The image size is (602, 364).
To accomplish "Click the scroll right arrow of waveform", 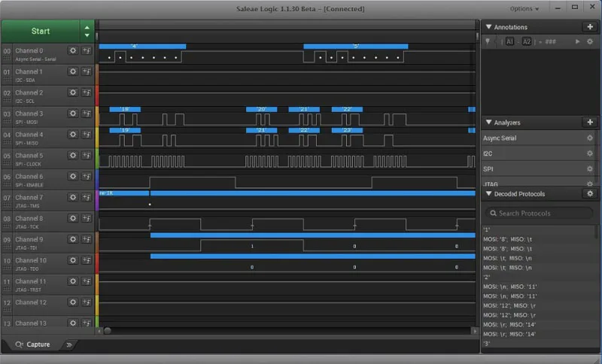I will (475, 331).
